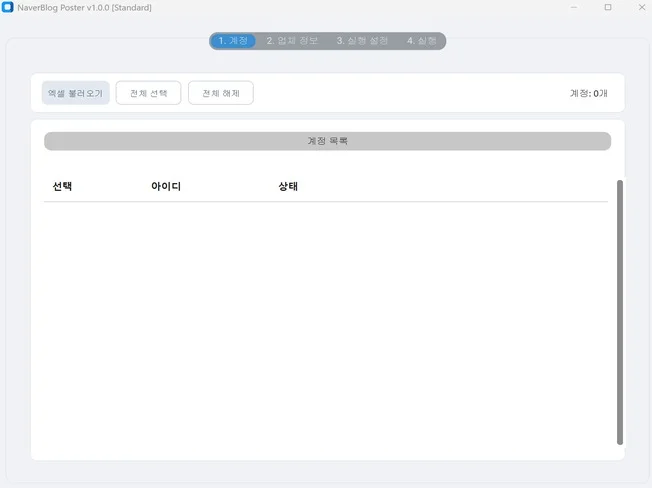Switch to the 1. 계정 tab

pyautogui.click(x=233, y=41)
